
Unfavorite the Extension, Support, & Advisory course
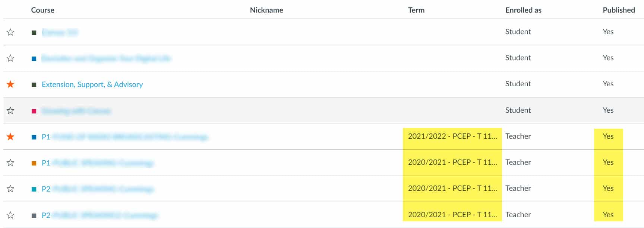(x=10, y=84)
